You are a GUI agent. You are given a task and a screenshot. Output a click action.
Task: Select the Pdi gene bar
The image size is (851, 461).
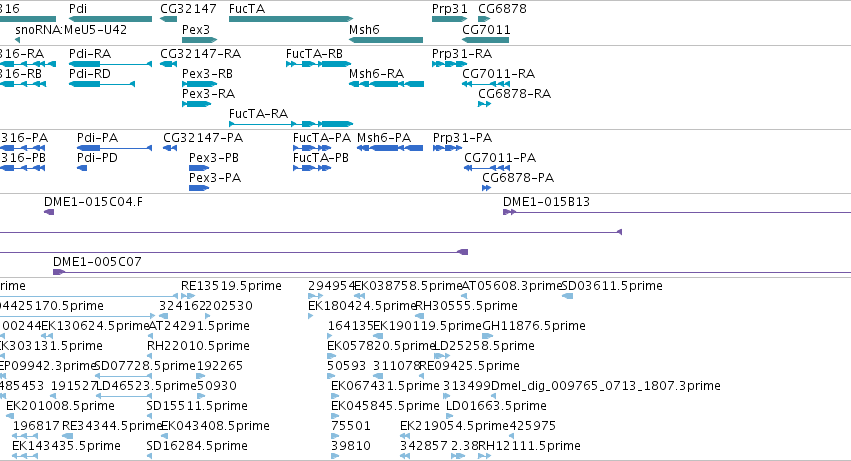tap(110, 19)
